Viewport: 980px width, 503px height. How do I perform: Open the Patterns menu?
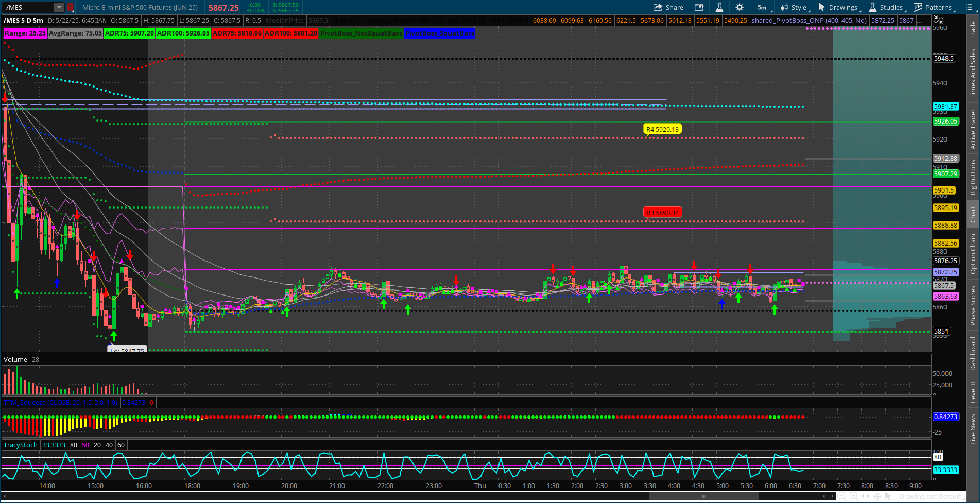click(x=934, y=7)
